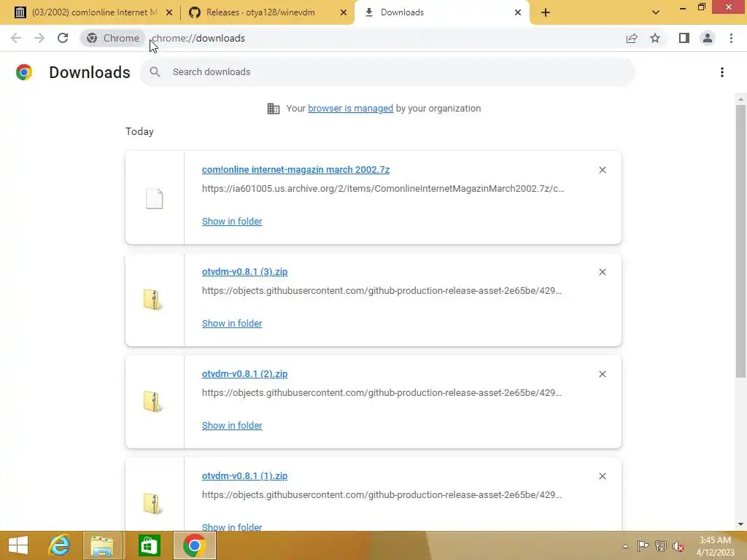
Task: Open the profile avatar menu
Action: [708, 38]
